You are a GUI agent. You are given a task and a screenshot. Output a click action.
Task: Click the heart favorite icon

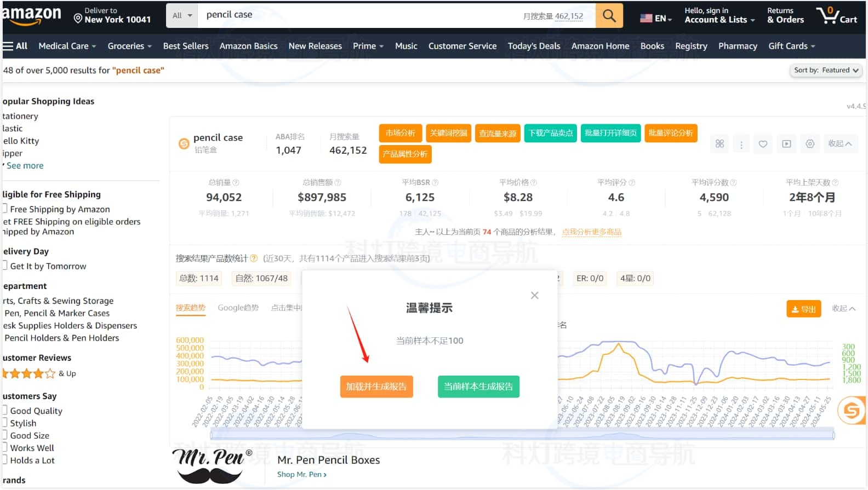tap(763, 144)
